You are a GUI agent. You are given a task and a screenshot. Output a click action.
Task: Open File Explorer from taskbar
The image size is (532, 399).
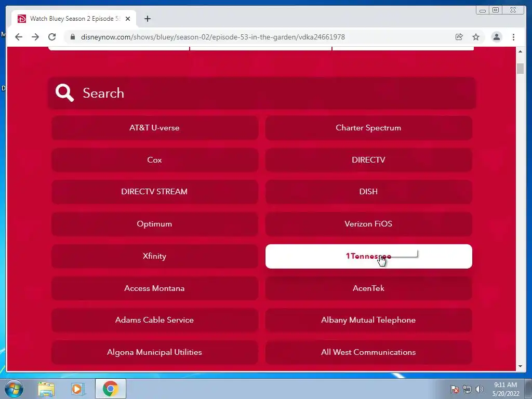coord(46,389)
